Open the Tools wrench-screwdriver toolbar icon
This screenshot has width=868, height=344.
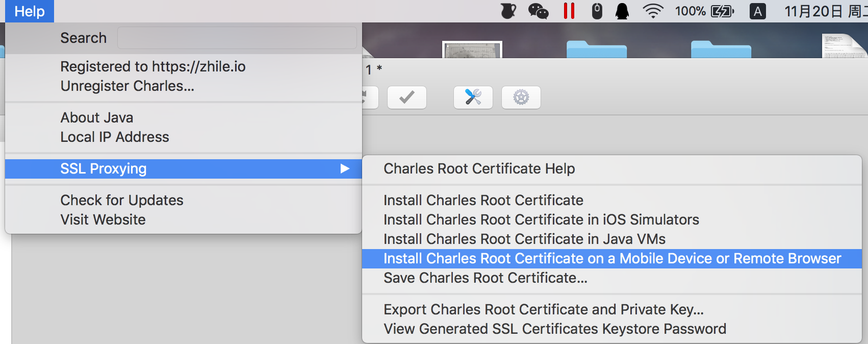(x=473, y=97)
